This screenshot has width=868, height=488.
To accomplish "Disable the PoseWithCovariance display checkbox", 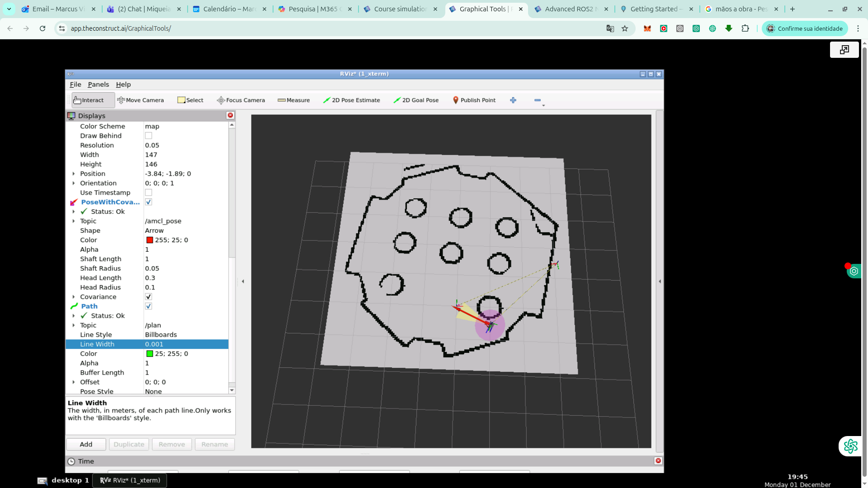I will click(x=148, y=202).
